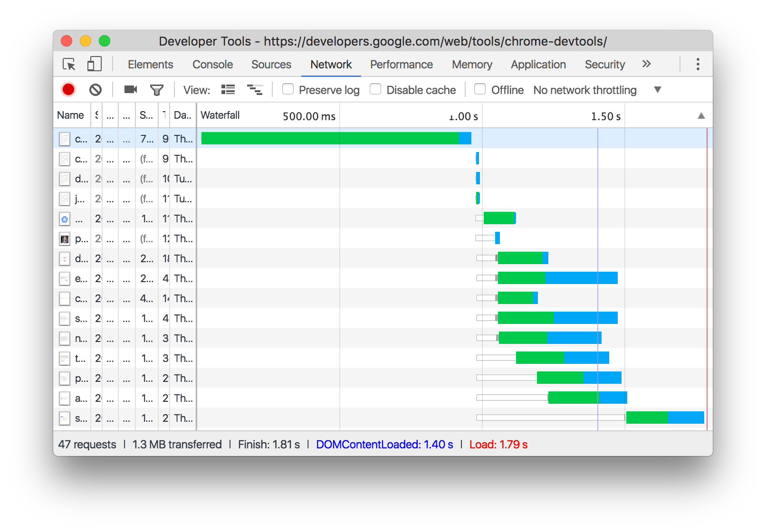The image size is (766, 532).
Task: Switch to the Performance tab
Action: coord(401,64)
